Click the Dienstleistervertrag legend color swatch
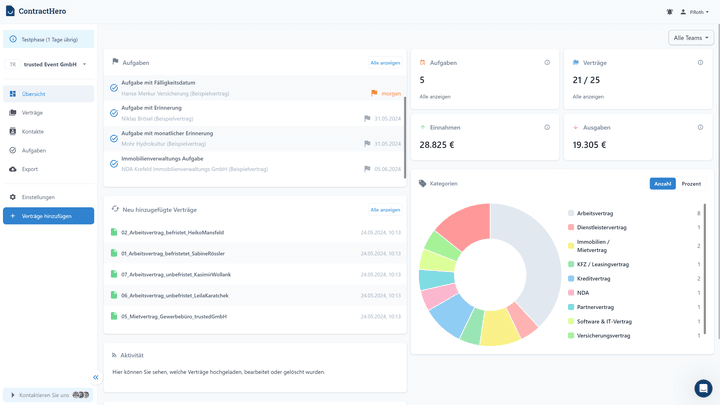 tap(571, 227)
